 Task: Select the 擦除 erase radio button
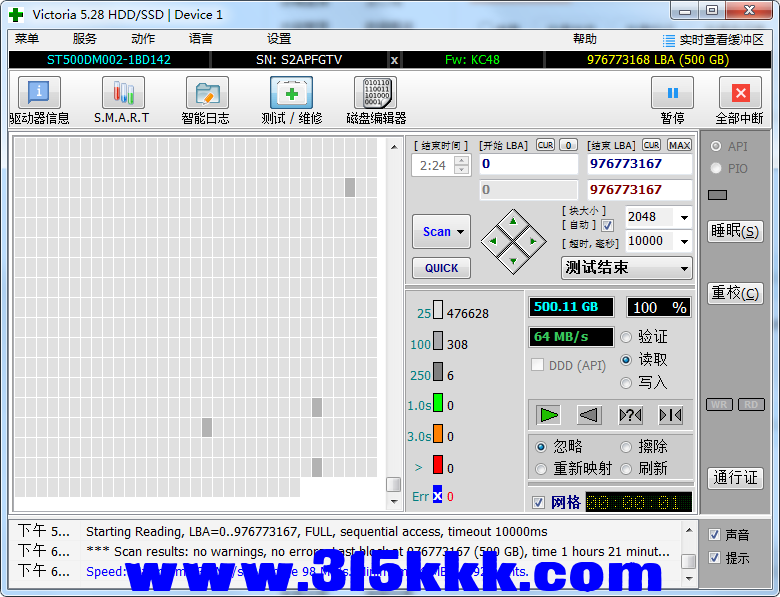point(626,447)
